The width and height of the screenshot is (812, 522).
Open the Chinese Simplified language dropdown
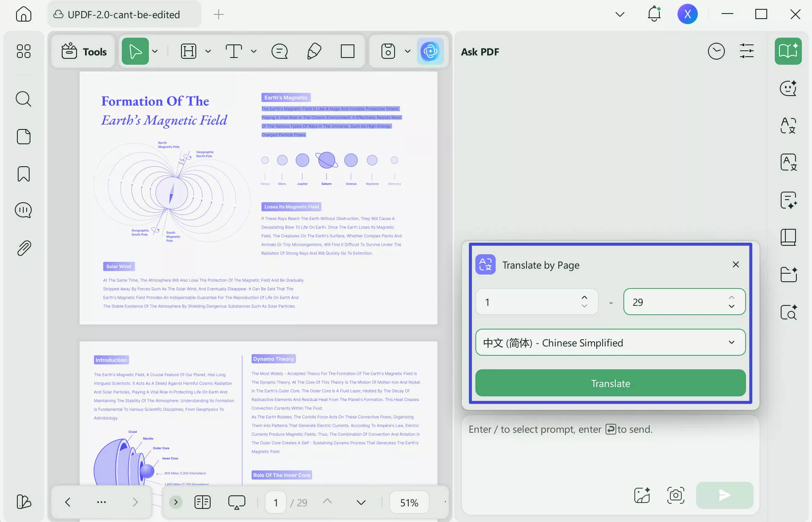pos(609,343)
